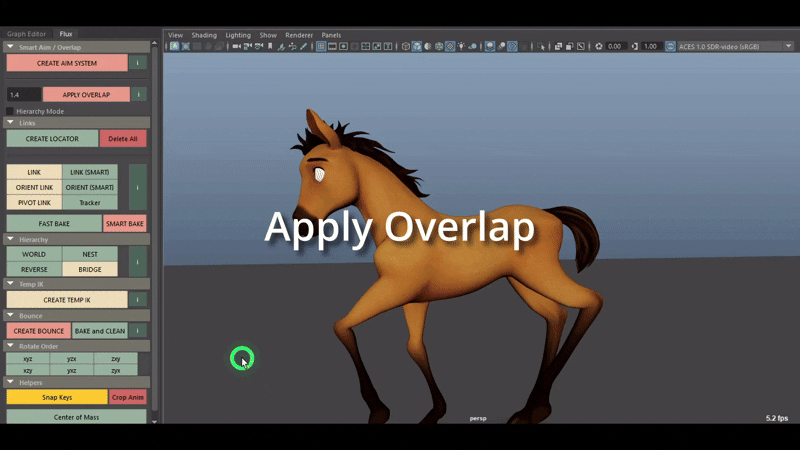Toggle the View Transform icon
The width and height of the screenshot is (800, 450).
click(670, 46)
